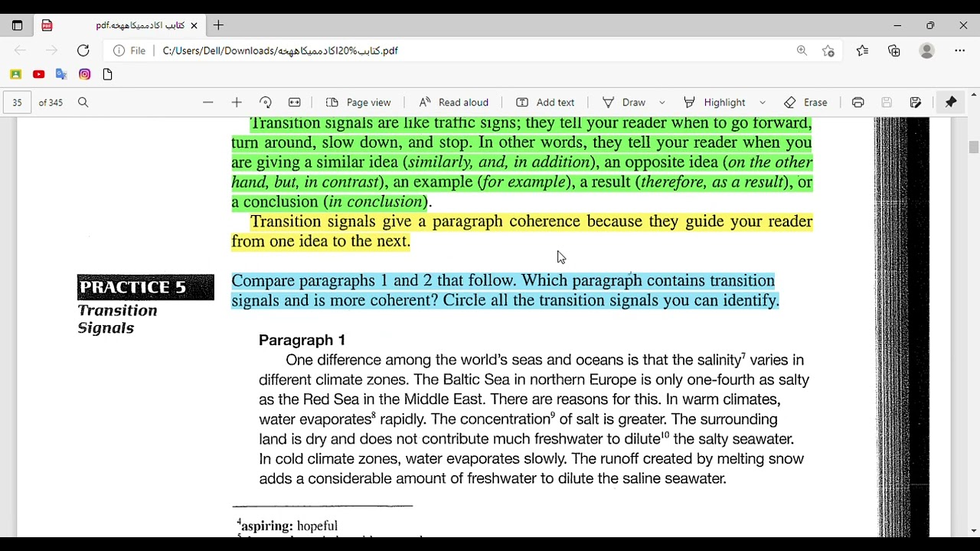Open Instagram bookmark
Image resolution: width=980 pixels, height=551 pixels.
click(x=84, y=74)
